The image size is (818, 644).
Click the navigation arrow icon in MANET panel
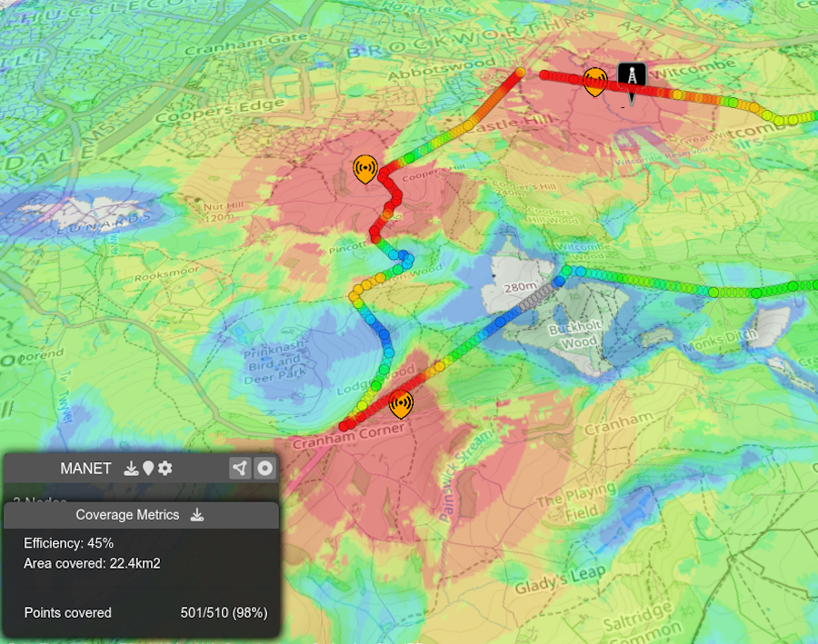[238, 468]
